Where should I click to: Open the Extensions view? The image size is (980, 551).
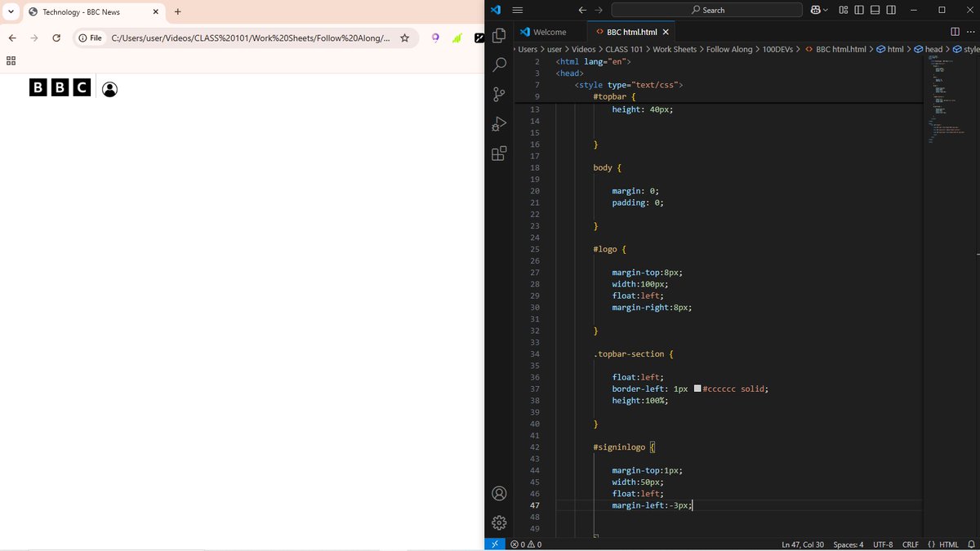[500, 153]
